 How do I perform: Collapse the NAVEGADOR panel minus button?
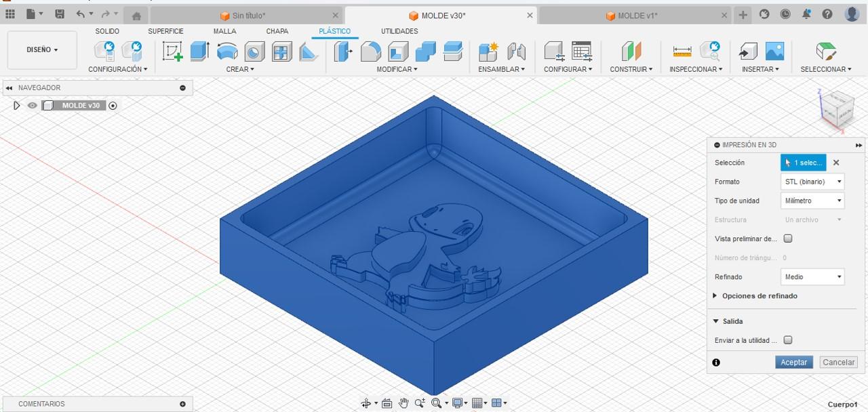[x=182, y=88]
